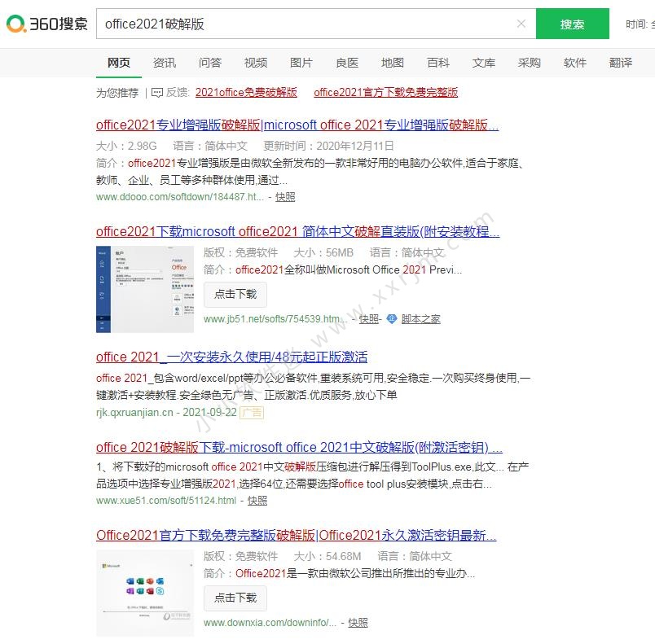Click the Office app icons thumbnail
This screenshot has height=644, width=655.
click(145, 593)
